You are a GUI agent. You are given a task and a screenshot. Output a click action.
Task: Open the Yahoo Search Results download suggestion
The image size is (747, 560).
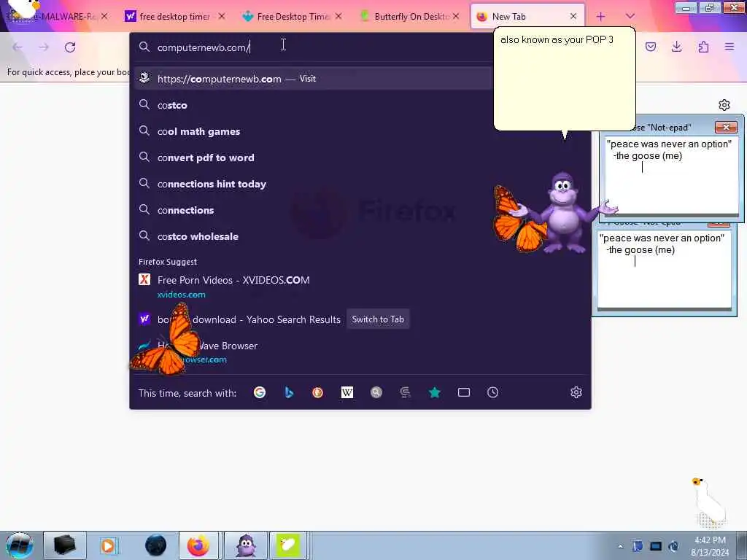tap(249, 319)
